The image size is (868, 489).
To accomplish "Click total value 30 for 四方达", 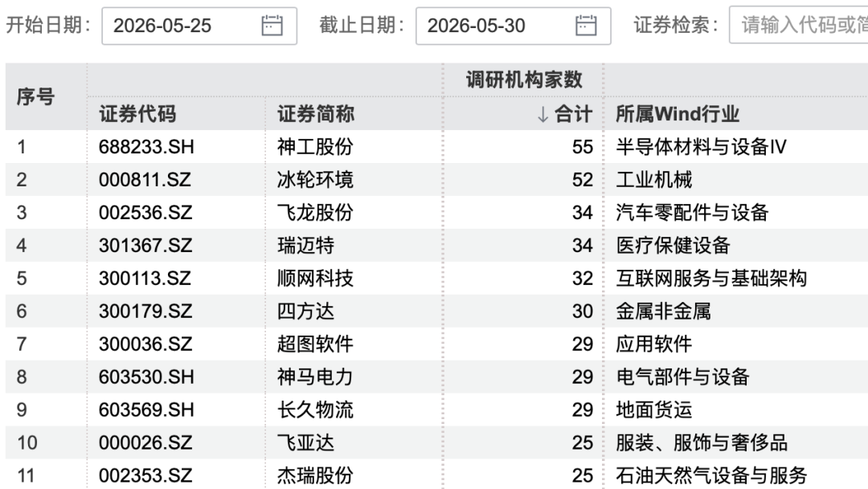I will tap(583, 311).
